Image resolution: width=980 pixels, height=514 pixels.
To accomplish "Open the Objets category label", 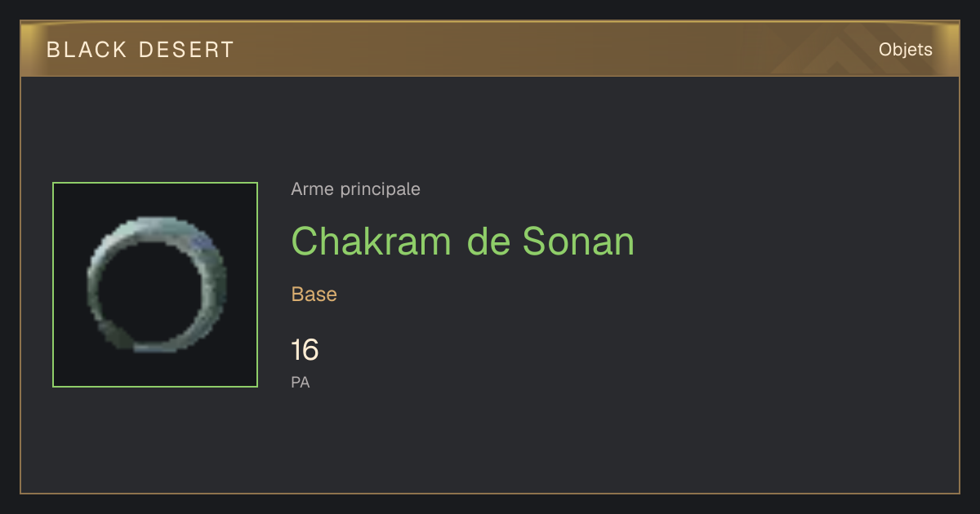I will (906, 50).
